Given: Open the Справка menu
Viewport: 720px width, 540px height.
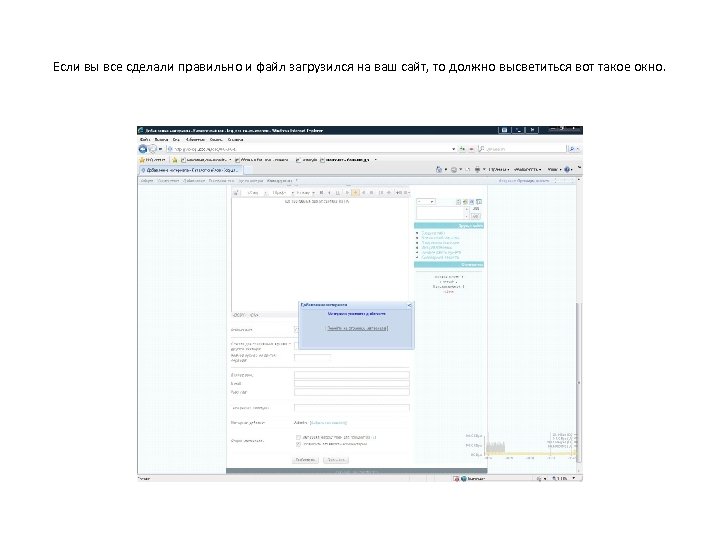Looking at the screenshot, I should (x=235, y=140).
